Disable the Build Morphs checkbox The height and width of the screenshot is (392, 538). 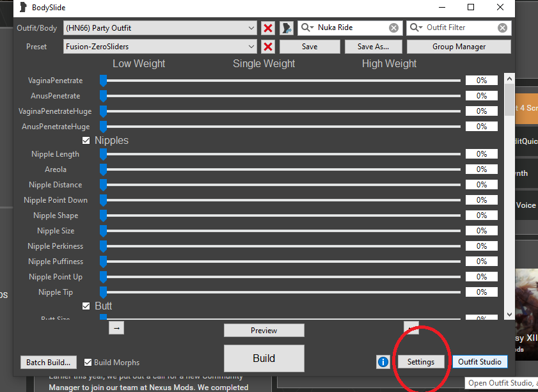pos(88,362)
